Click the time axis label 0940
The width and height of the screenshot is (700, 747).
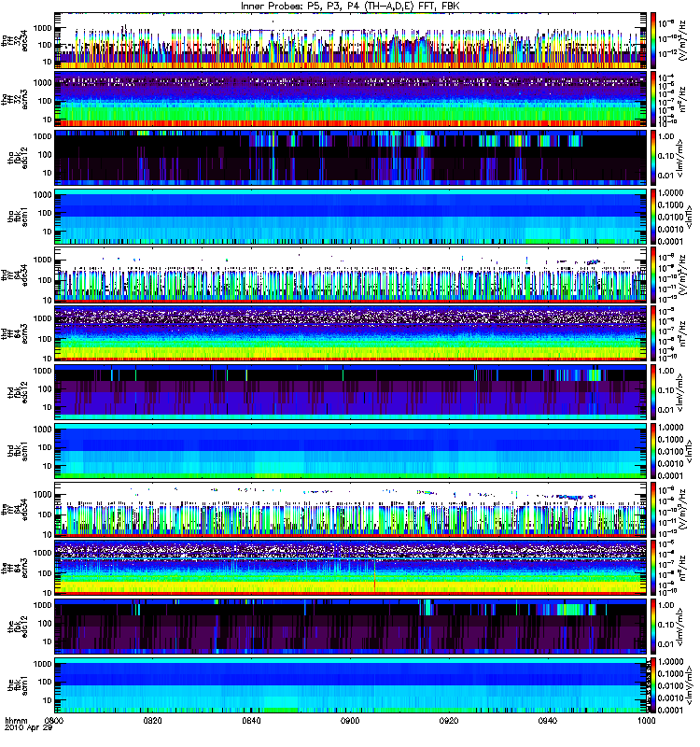pos(548,721)
